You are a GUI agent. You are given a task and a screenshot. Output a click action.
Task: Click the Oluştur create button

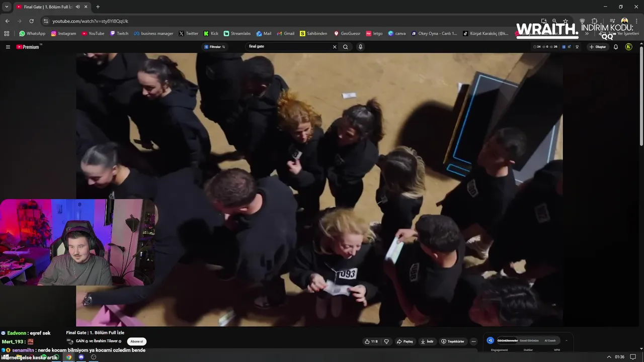coord(598,47)
